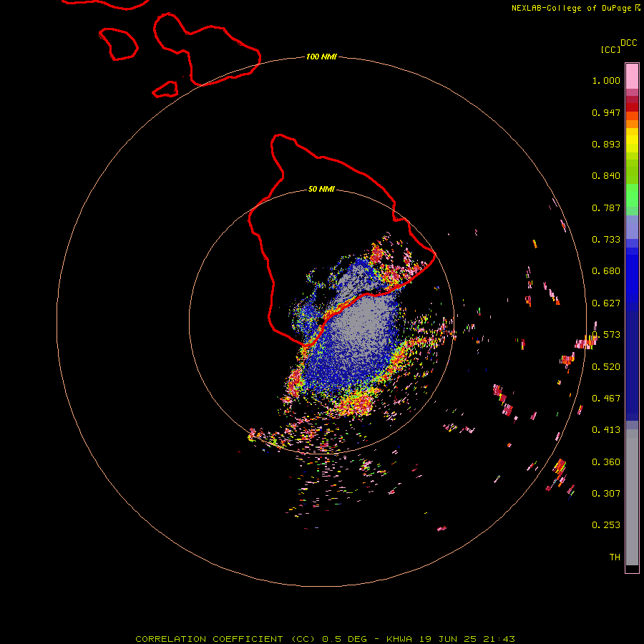
Task: Pick the light pink color bar segment
Action: (632, 77)
